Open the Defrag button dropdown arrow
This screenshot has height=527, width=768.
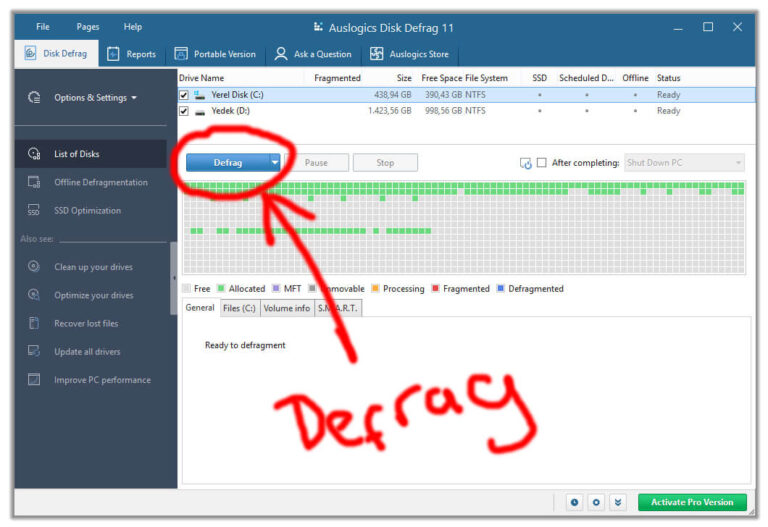[275, 163]
